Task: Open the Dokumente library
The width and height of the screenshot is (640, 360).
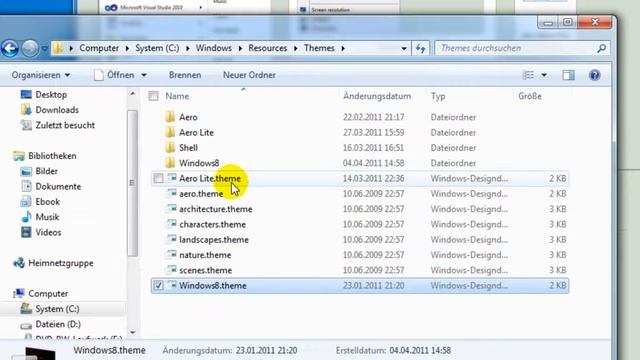Action: pyautogui.click(x=51, y=187)
